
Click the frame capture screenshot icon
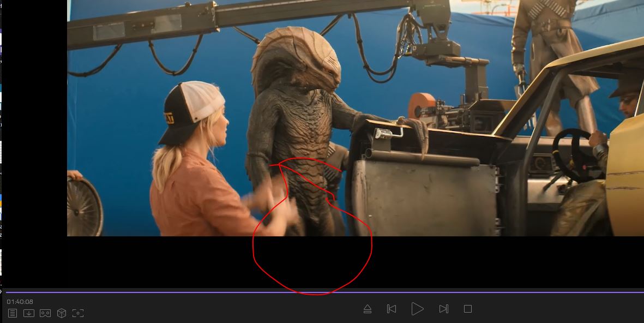(x=78, y=313)
